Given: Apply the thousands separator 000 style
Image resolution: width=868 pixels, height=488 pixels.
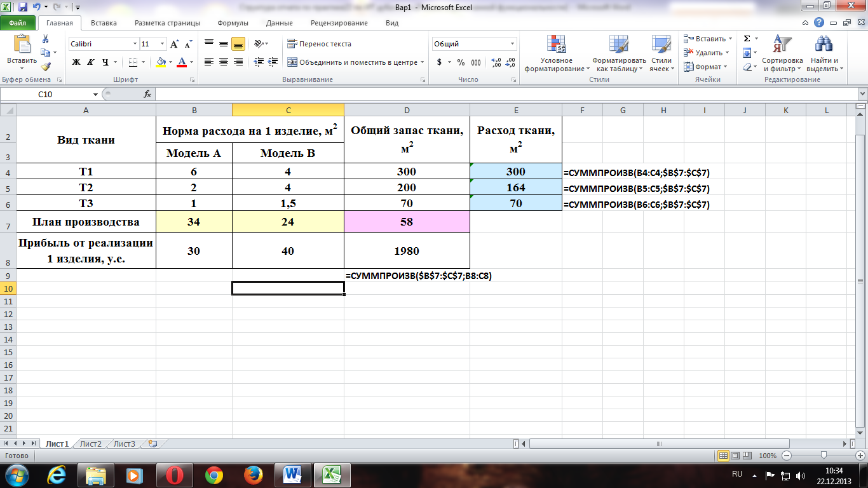Looking at the screenshot, I should point(476,62).
